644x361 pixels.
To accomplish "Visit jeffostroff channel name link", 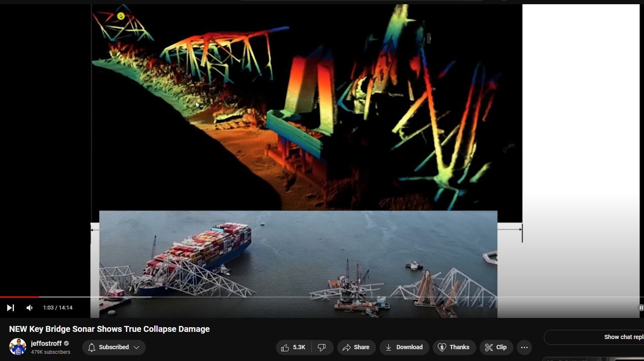I will click(x=46, y=344).
